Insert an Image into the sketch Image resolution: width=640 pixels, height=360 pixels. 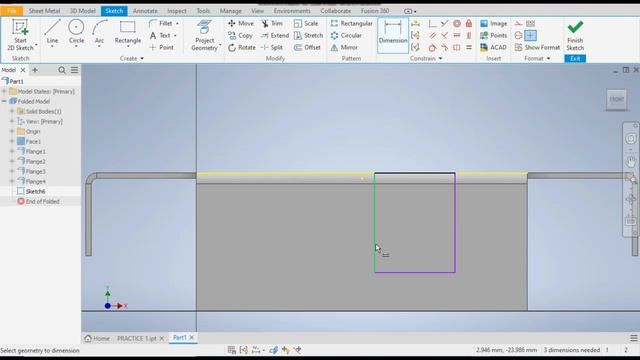pos(493,23)
